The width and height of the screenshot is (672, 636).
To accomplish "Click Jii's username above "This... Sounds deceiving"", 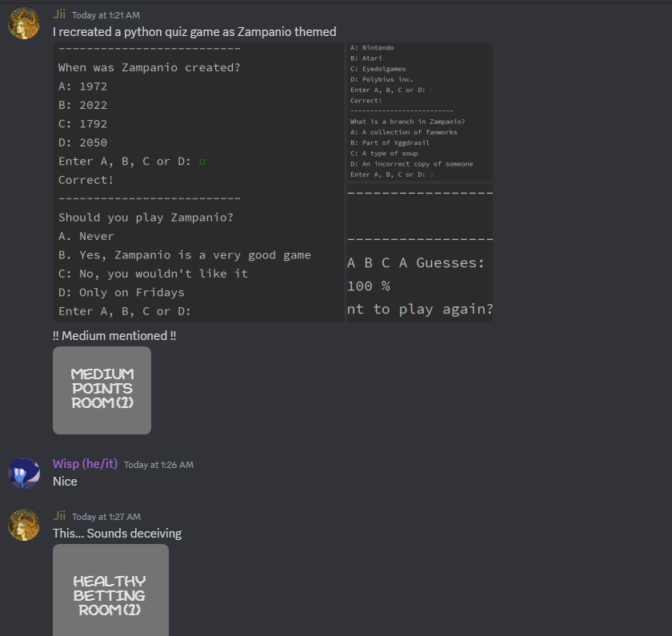I will pyautogui.click(x=59, y=516).
